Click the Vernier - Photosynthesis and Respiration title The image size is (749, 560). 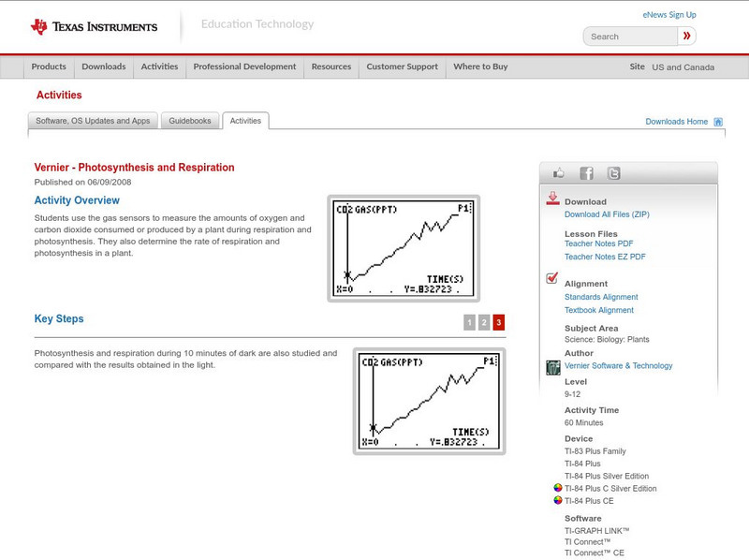(x=134, y=168)
